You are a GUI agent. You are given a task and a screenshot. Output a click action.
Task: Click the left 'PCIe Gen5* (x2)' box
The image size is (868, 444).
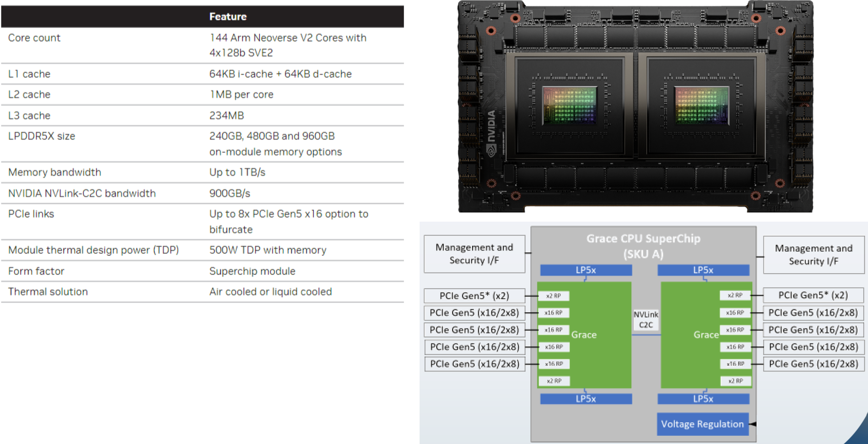click(x=474, y=296)
